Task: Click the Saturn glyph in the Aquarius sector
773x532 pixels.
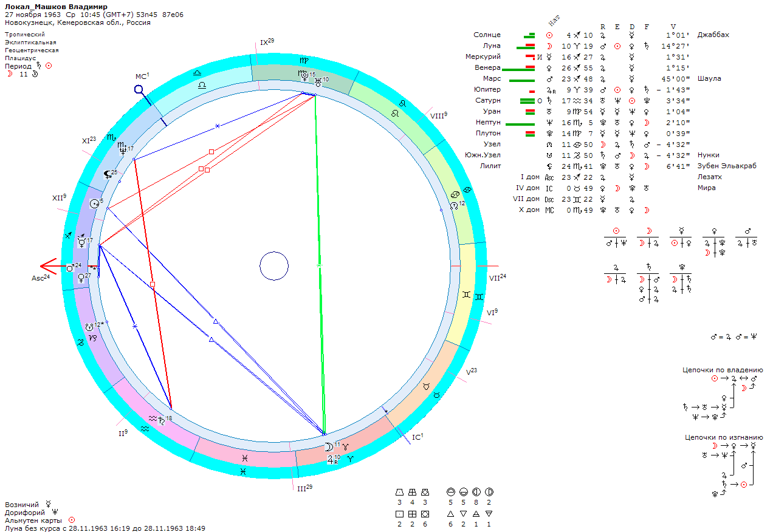Action: tap(161, 419)
